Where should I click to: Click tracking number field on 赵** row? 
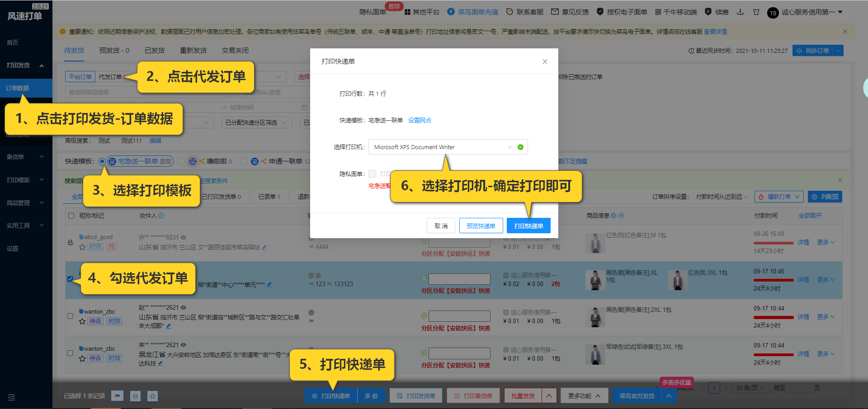click(459, 316)
